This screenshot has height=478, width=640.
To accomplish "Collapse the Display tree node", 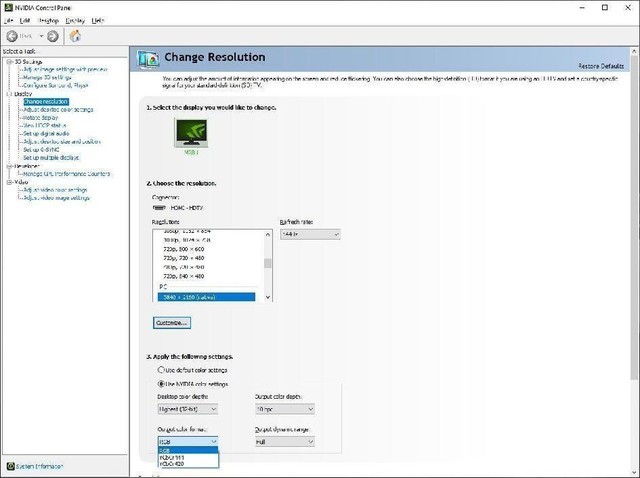I will point(9,94).
